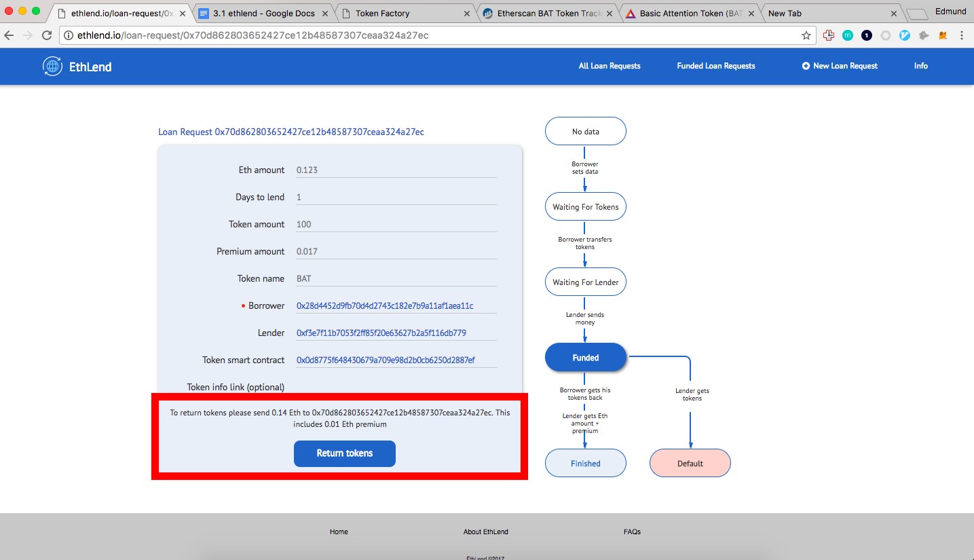Switch to 3.1 ethlend Google Docs tab

click(x=263, y=14)
